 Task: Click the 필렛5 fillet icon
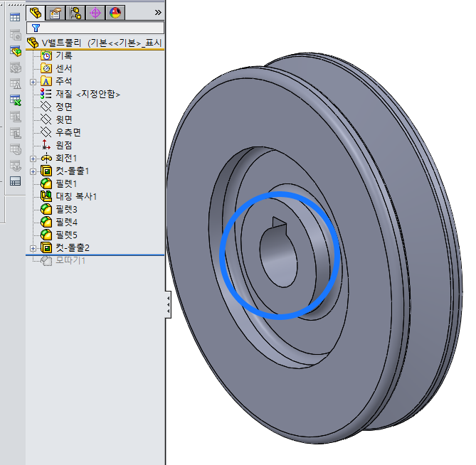click(x=46, y=235)
